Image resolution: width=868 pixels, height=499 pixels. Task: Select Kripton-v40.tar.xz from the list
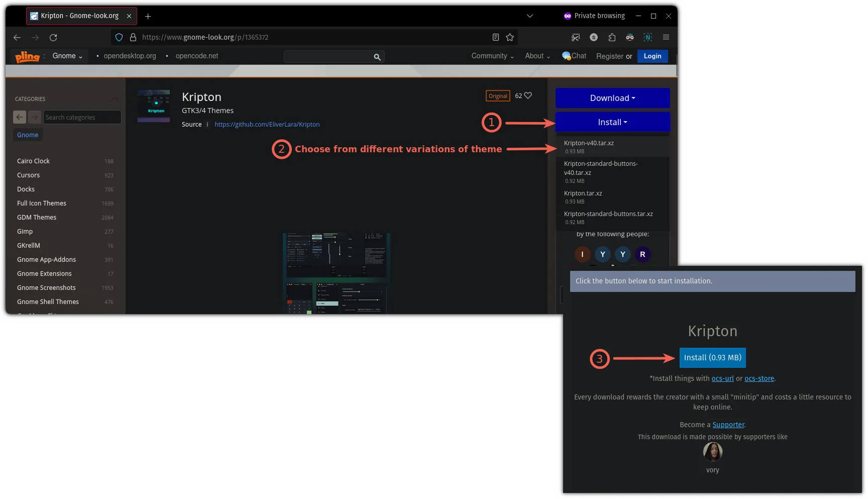(x=589, y=143)
